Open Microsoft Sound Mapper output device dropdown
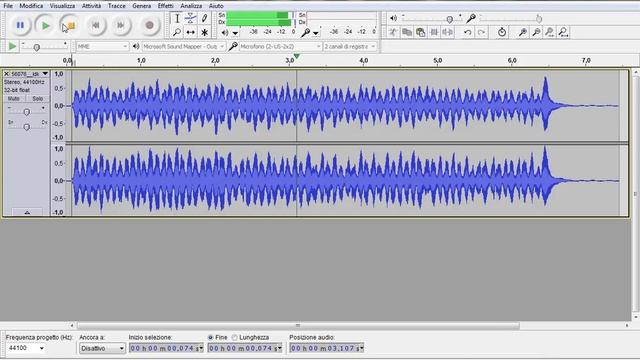The height and width of the screenshot is (360, 640). tap(184, 47)
